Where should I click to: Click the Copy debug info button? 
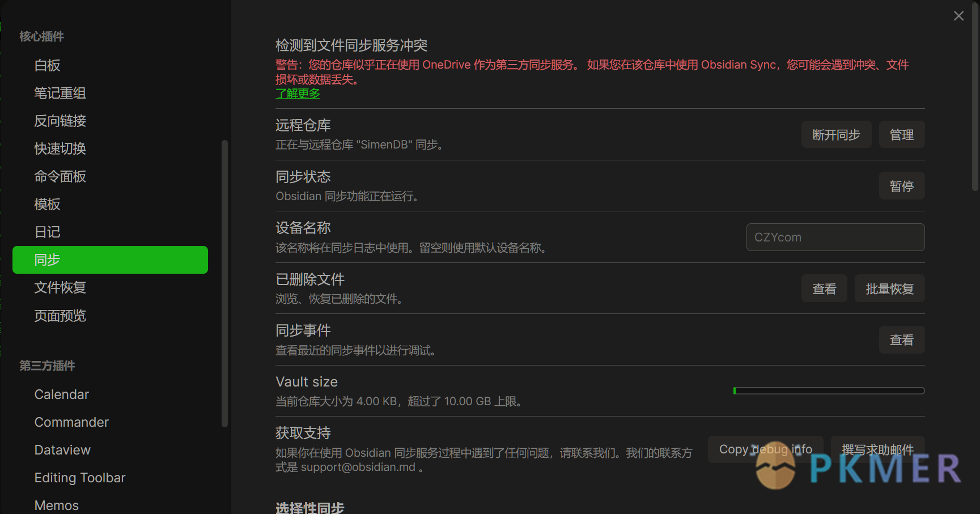point(766,449)
